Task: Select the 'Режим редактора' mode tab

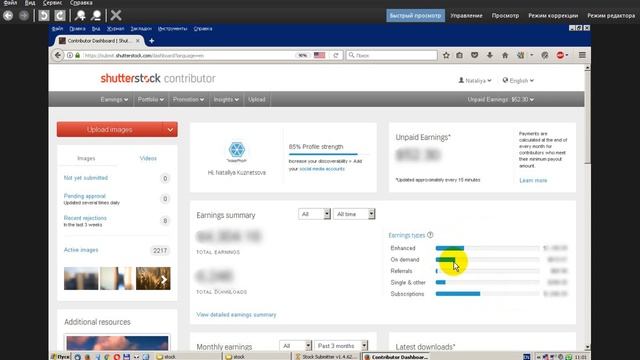Action: (x=611, y=16)
